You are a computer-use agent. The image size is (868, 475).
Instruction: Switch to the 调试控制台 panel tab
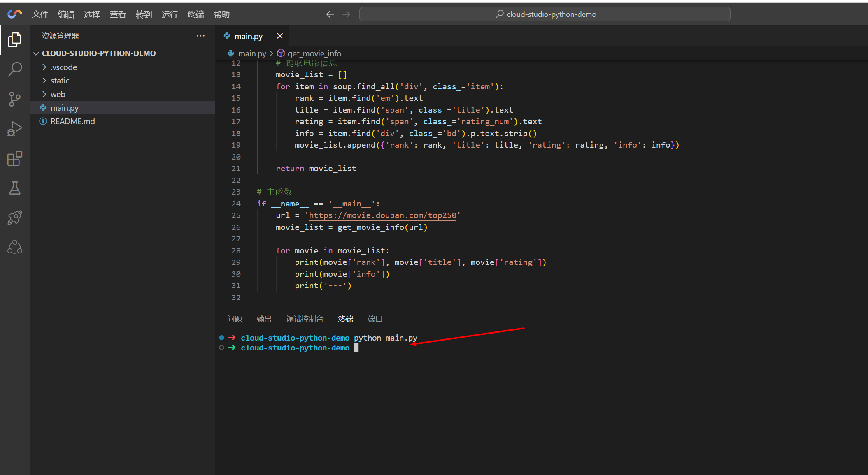point(305,319)
